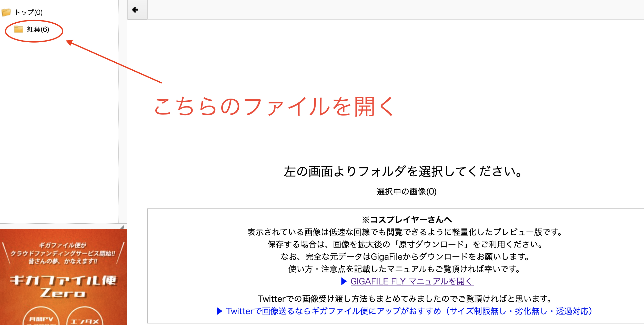Click the blue triangle before GIGAFILE FLY link
This screenshot has width=644, height=325.
[344, 281]
